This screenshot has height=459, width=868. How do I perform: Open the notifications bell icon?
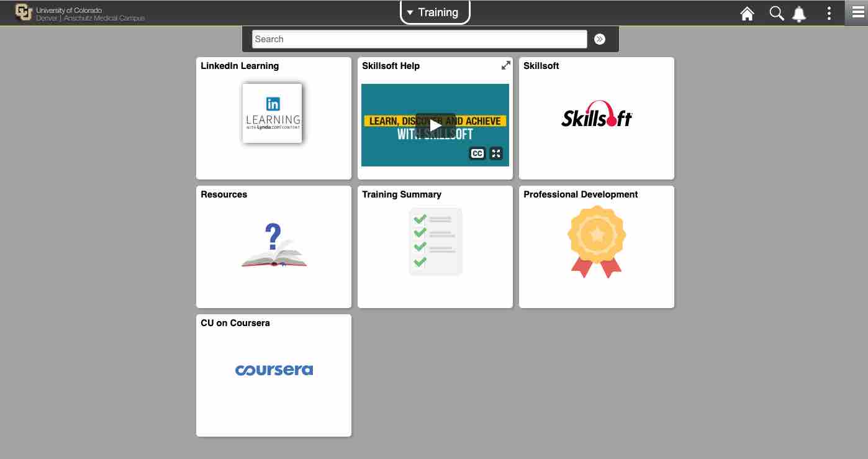pos(799,12)
